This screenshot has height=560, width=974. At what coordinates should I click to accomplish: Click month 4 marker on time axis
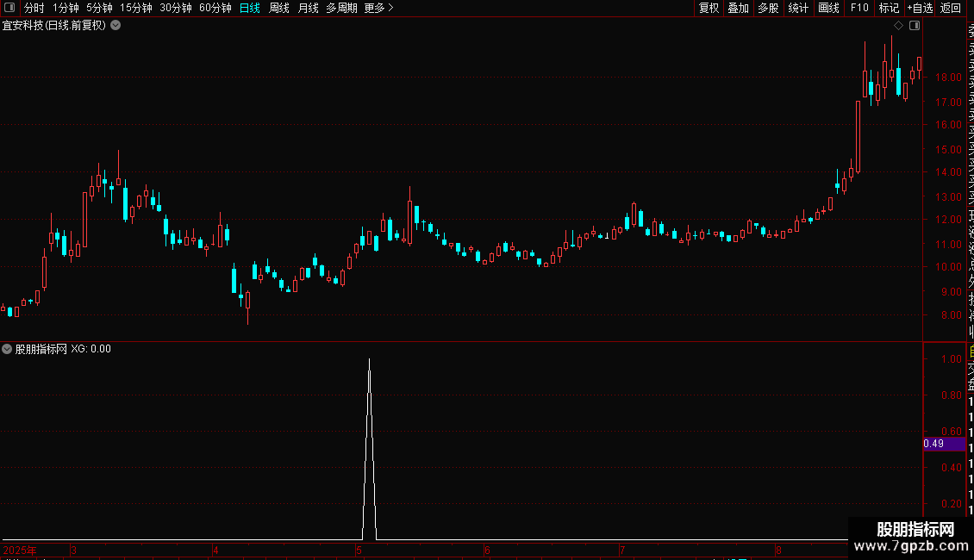[215, 550]
